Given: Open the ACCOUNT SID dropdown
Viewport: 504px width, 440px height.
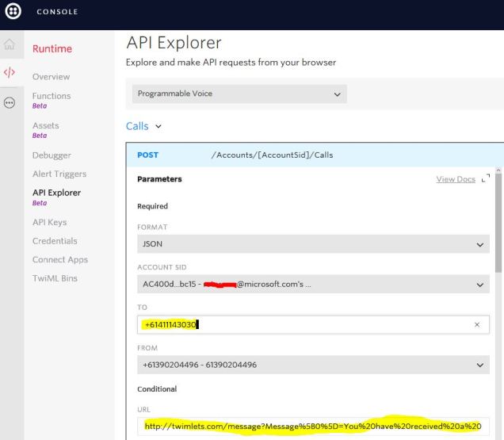Looking at the screenshot, I should click(x=312, y=285).
